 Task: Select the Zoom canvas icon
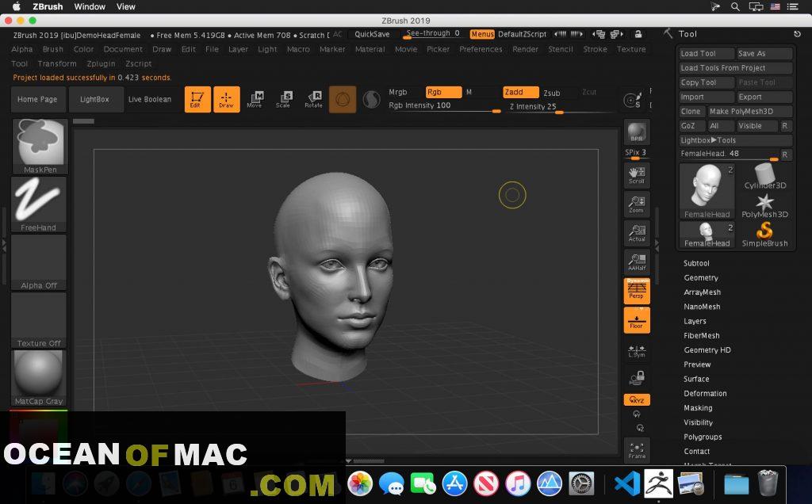(x=637, y=204)
